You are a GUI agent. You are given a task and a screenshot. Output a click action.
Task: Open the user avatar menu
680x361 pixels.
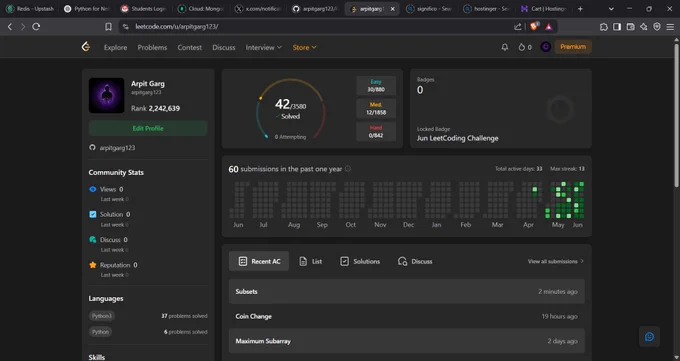[546, 47]
